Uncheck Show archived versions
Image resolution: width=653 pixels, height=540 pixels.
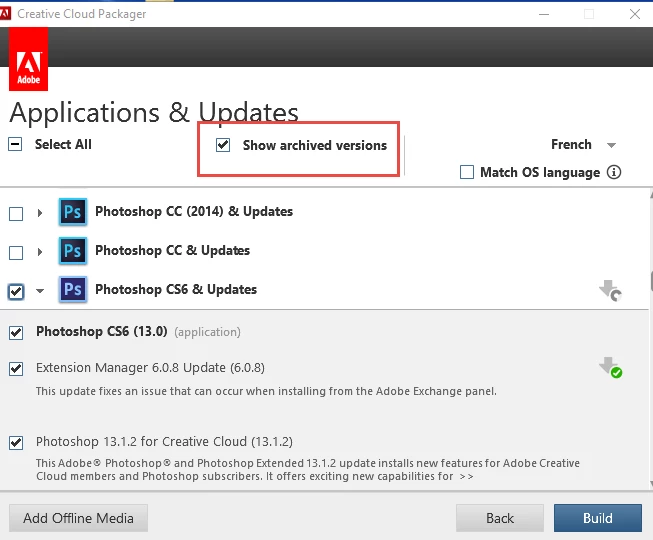(223, 145)
